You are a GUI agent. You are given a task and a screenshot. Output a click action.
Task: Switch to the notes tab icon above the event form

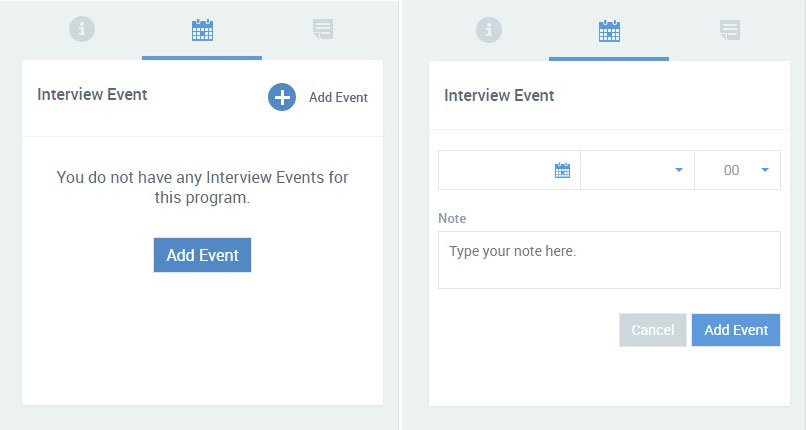(730, 30)
